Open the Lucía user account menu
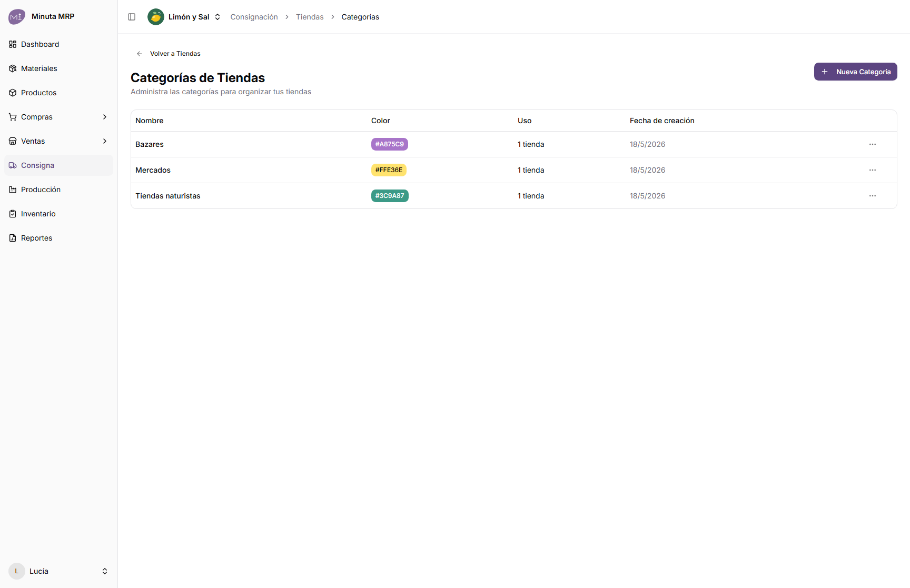This screenshot has height=588, width=910. [x=58, y=571]
